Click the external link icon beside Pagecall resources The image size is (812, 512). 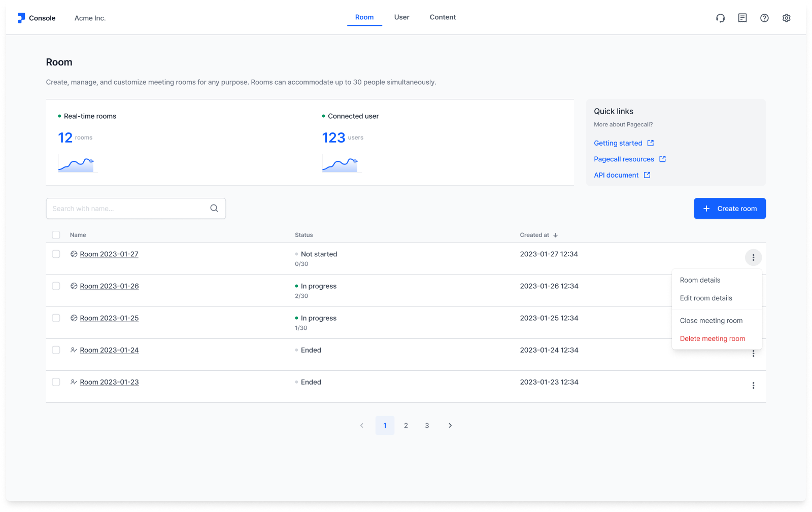click(662, 159)
